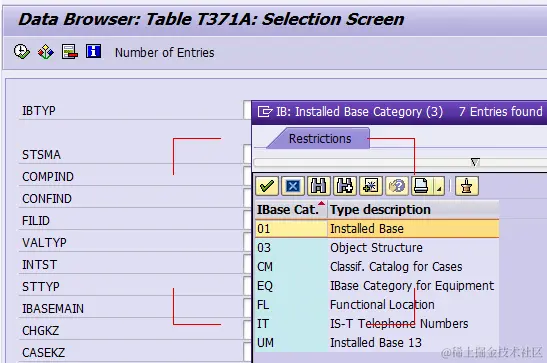
Task: Click the Number of Entries button
Action: [x=165, y=53]
